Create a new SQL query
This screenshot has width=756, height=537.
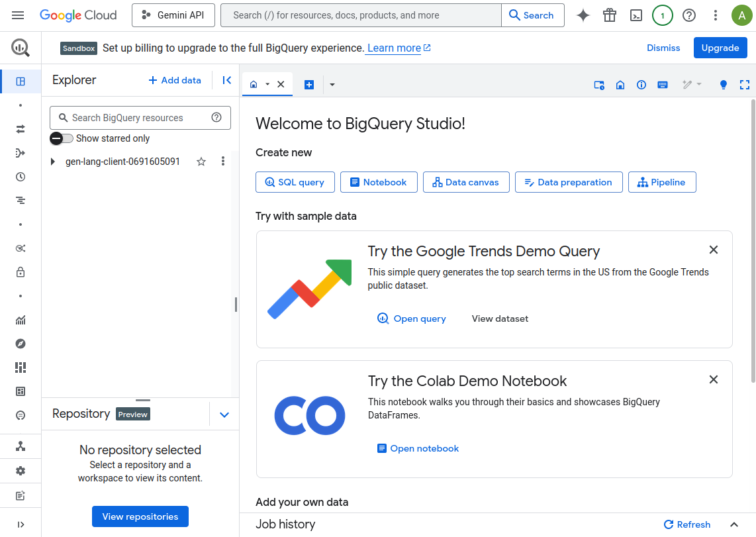(x=295, y=182)
